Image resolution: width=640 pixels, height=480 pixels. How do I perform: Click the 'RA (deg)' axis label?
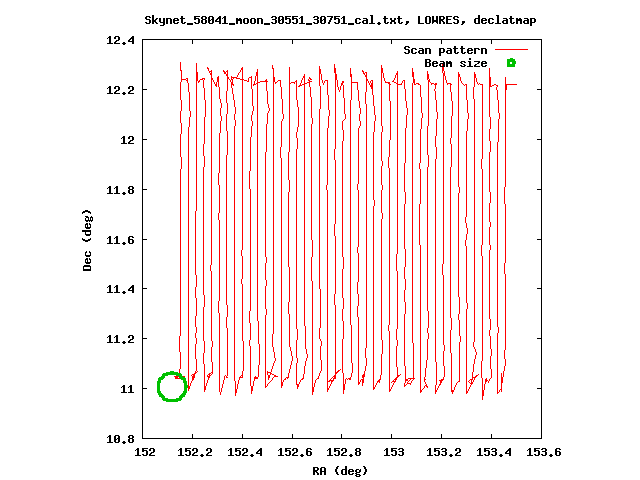coord(340,471)
